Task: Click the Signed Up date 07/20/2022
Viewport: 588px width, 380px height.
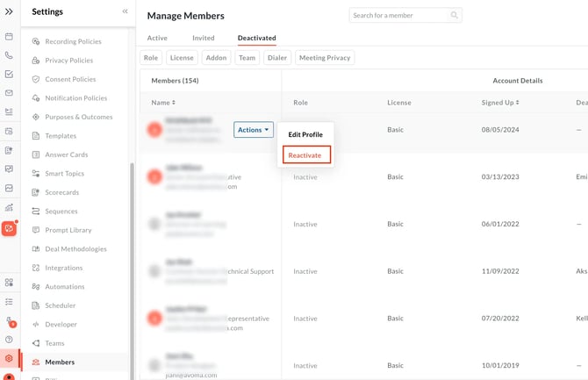Action: tap(500, 319)
